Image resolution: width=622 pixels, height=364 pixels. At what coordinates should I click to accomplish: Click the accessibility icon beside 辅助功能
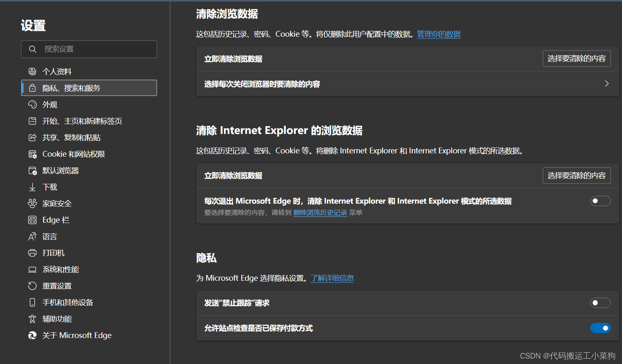pyautogui.click(x=32, y=319)
